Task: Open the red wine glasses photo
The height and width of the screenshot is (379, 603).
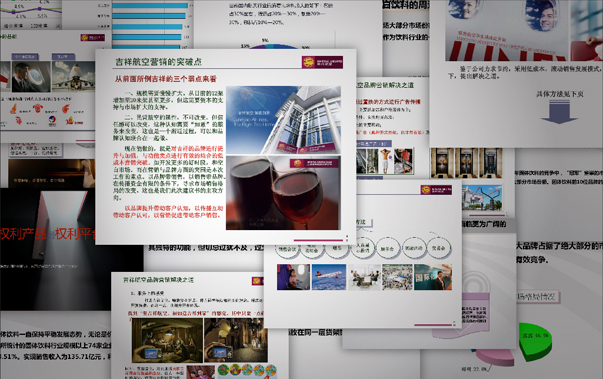Action: [x=283, y=193]
